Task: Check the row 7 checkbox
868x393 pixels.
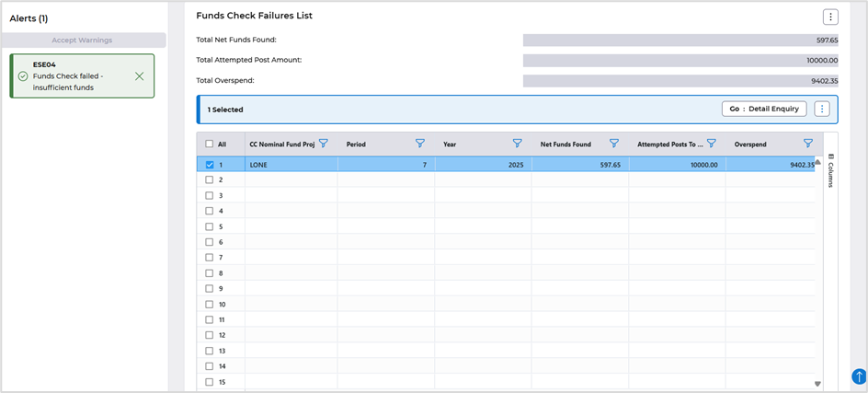Action: point(210,257)
